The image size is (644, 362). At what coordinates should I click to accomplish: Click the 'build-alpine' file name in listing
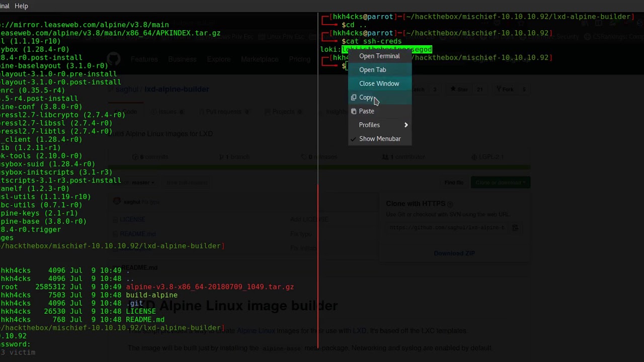tap(151, 295)
